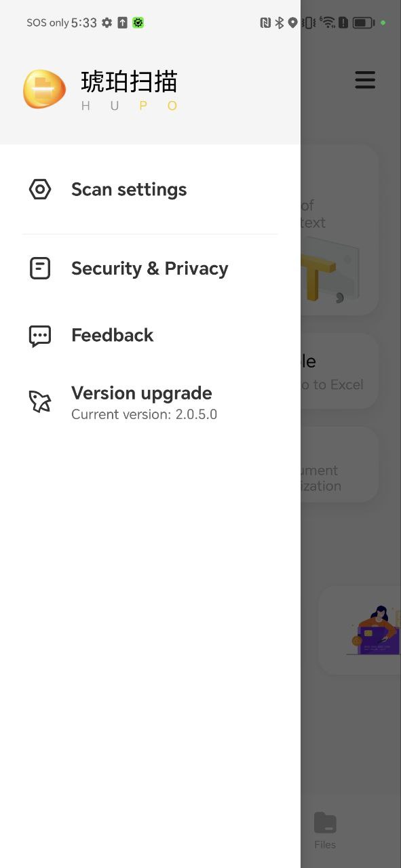Open Security & Privacy
The image size is (401, 868).
click(150, 269)
